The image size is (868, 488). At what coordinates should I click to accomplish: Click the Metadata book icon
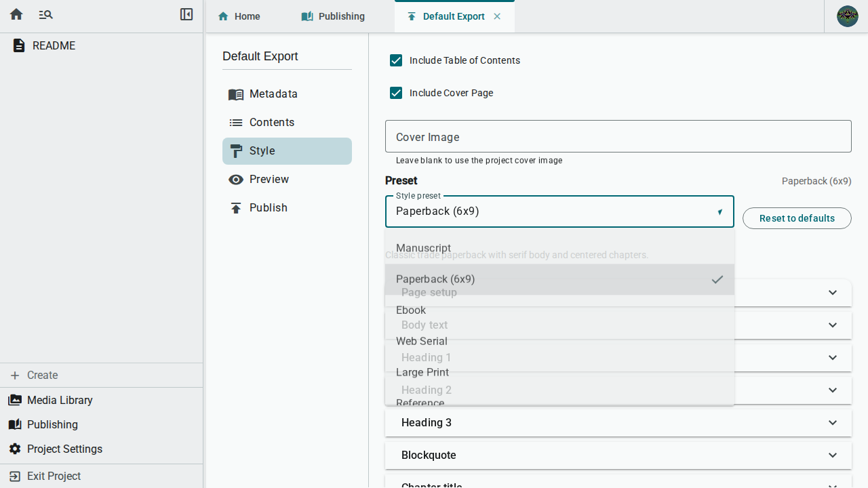click(236, 94)
